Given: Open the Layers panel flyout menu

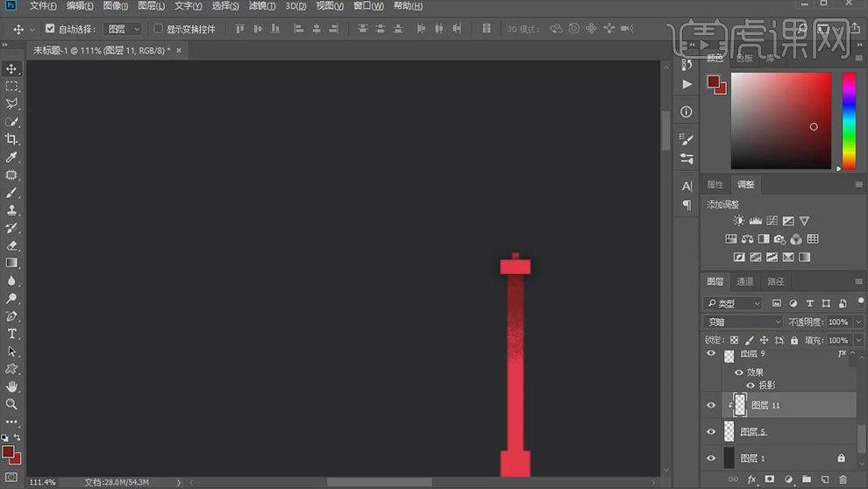Looking at the screenshot, I should coord(859,281).
